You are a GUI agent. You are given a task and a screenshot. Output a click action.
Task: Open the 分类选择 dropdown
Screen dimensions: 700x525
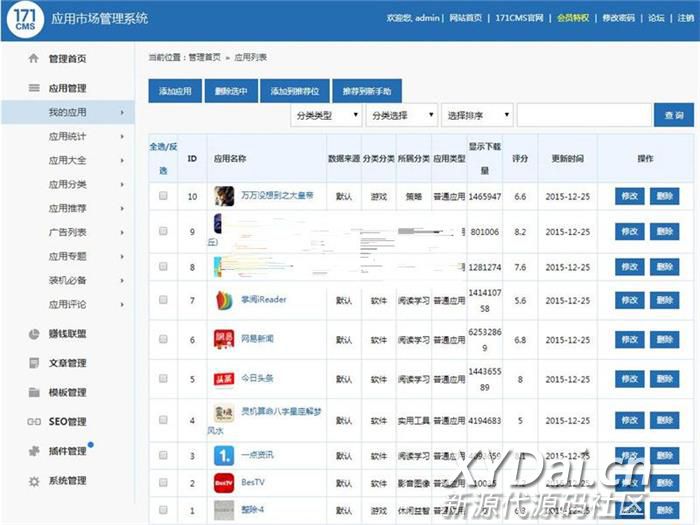click(x=402, y=115)
